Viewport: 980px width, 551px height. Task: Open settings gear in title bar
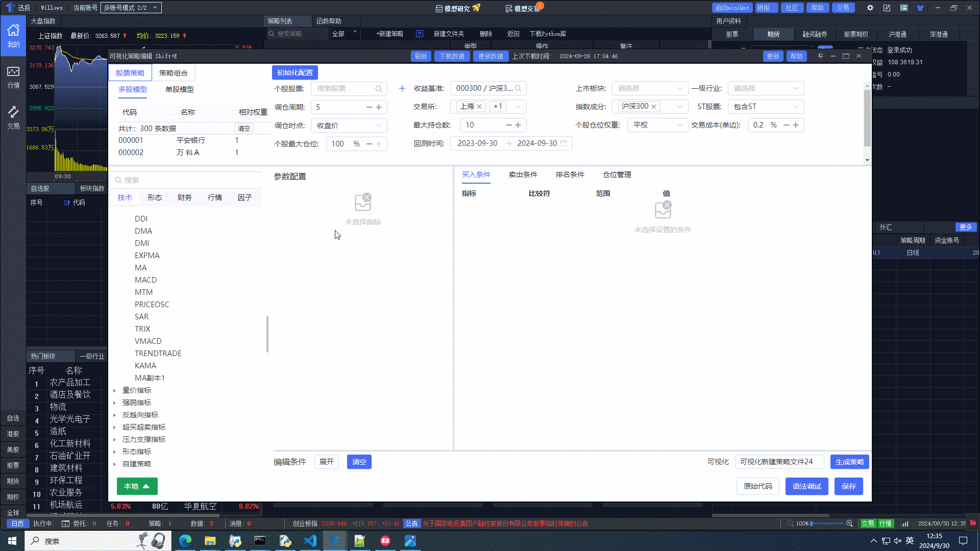(x=870, y=8)
